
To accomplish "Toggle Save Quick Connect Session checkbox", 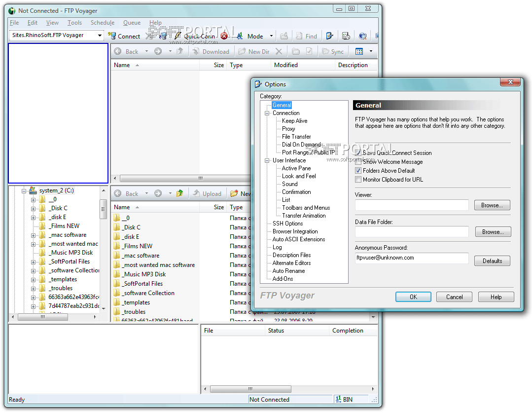I will point(358,153).
